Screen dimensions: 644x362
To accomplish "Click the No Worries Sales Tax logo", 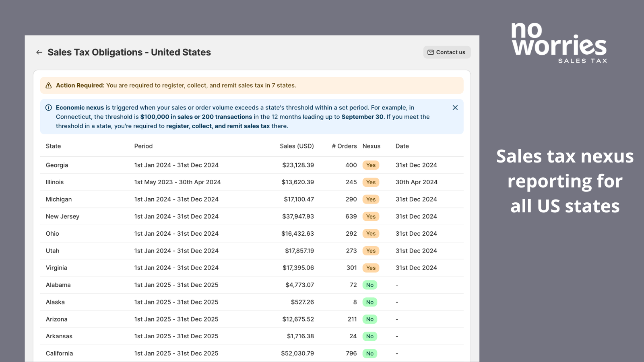I will coord(559,43).
